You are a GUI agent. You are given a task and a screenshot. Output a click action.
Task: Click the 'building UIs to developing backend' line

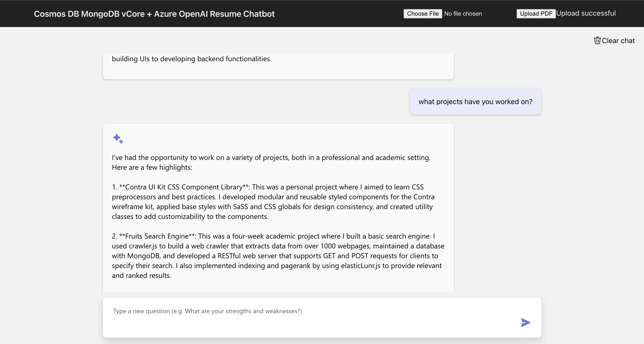tap(192, 59)
